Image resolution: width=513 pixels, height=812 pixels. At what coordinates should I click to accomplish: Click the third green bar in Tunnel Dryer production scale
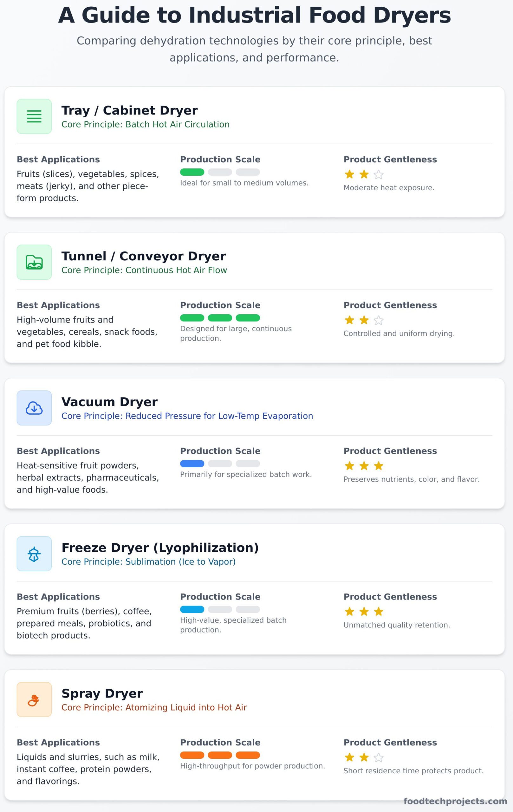click(248, 318)
